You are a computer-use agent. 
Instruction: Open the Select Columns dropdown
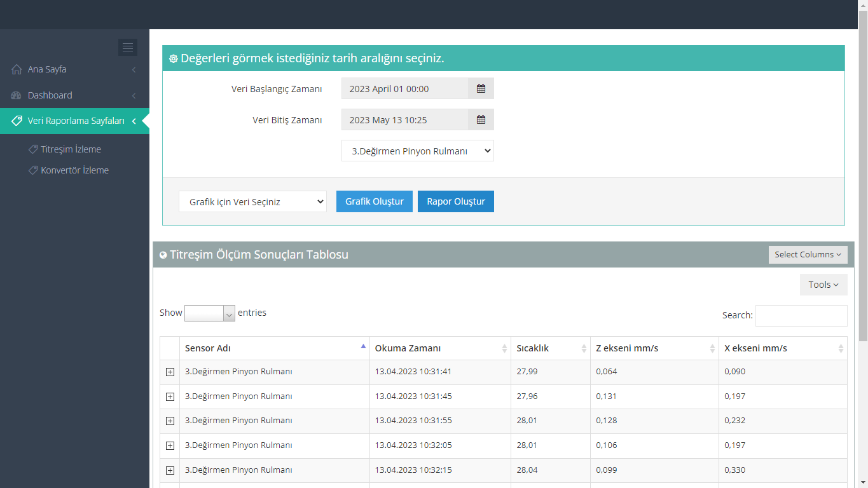click(808, 254)
